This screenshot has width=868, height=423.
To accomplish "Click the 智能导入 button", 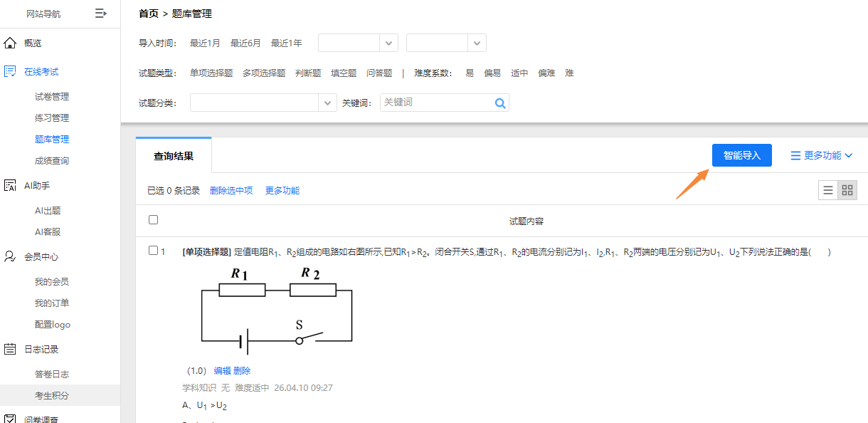I will pos(741,155).
